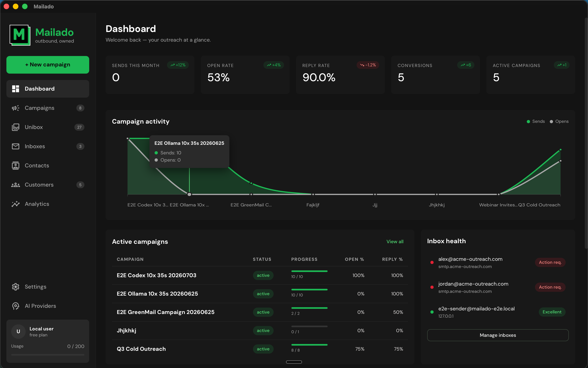Open Inboxes in sidebar
Viewport: 588px width, 368px height.
[x=48, y=146]
